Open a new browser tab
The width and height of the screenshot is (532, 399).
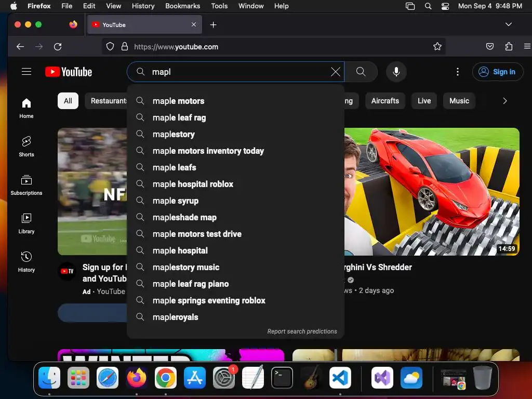213,25
